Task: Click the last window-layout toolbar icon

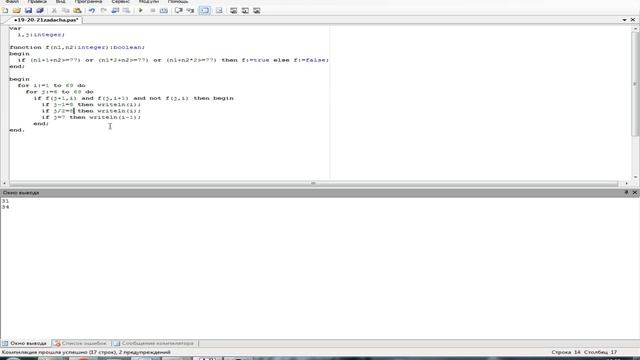Action: pyautogui.click(x=257, y=11)
